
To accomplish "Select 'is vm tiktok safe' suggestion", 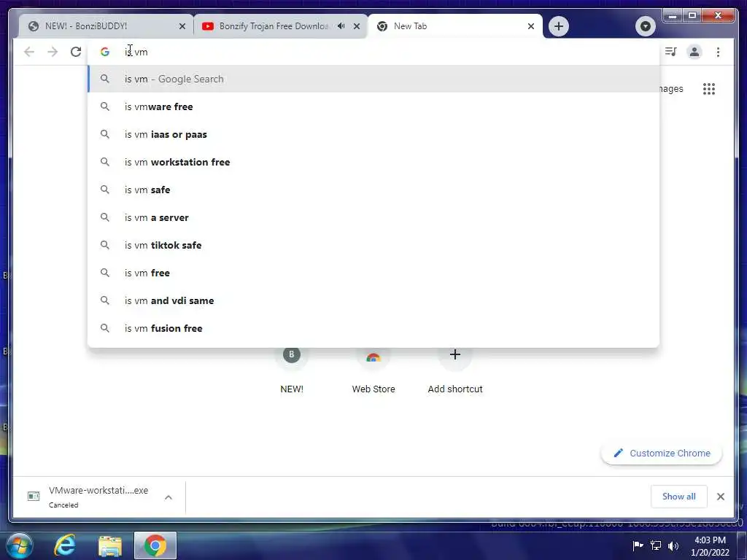I will 373,245.
